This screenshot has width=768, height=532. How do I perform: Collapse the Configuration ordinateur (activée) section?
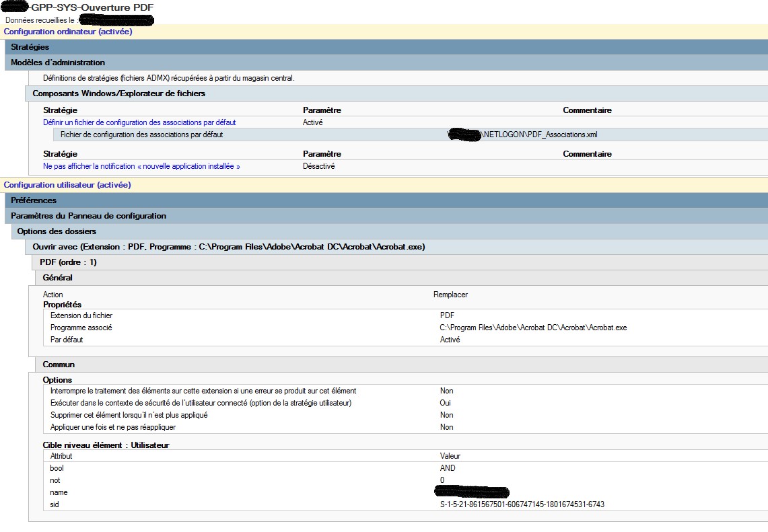point(68,32)
